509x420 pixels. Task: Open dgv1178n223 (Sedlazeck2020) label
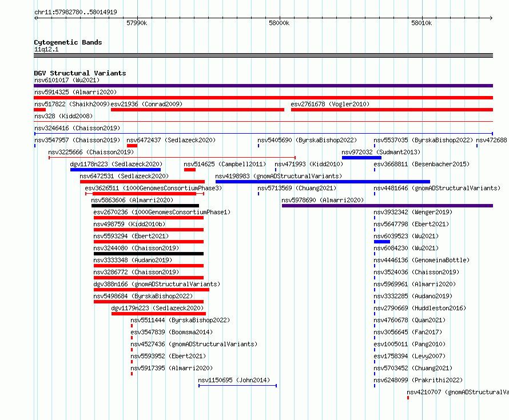coord(116,164)
